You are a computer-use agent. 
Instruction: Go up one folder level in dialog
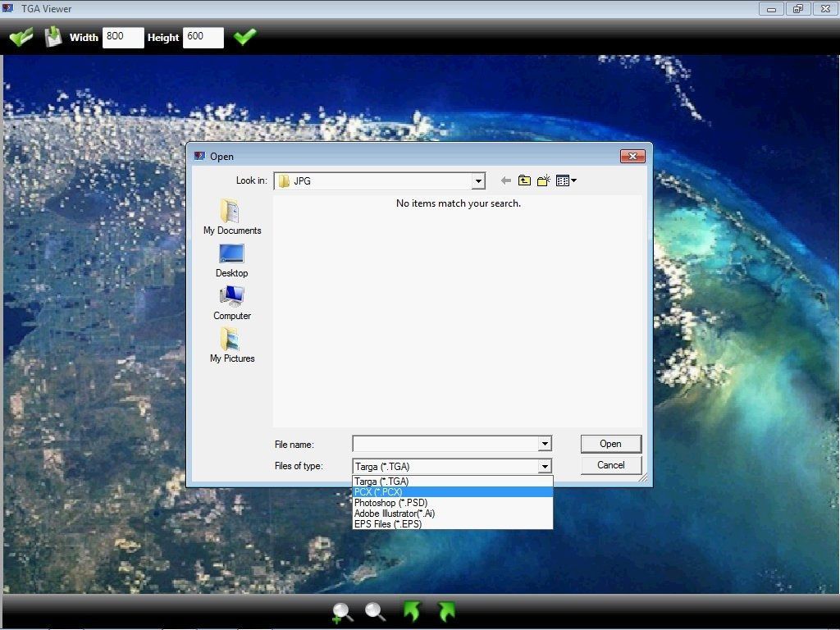pyautogui.click(x=524, y=180)
